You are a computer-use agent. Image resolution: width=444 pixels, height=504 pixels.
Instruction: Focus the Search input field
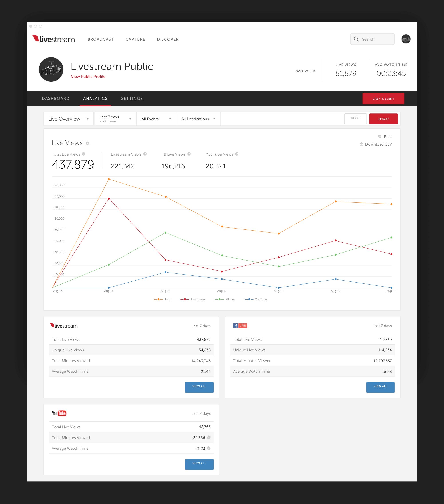tap(372, 39)
